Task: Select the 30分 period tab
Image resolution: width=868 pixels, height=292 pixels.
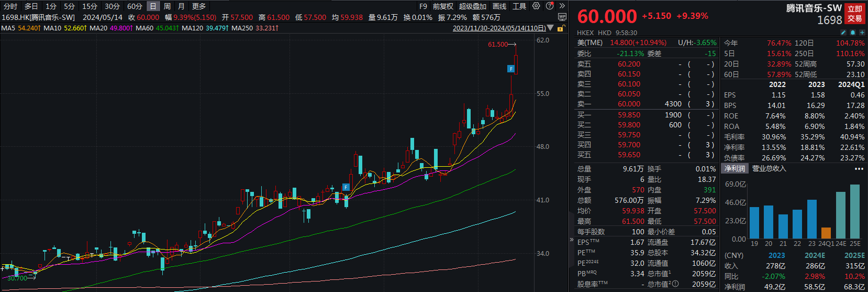Action: 112,6
